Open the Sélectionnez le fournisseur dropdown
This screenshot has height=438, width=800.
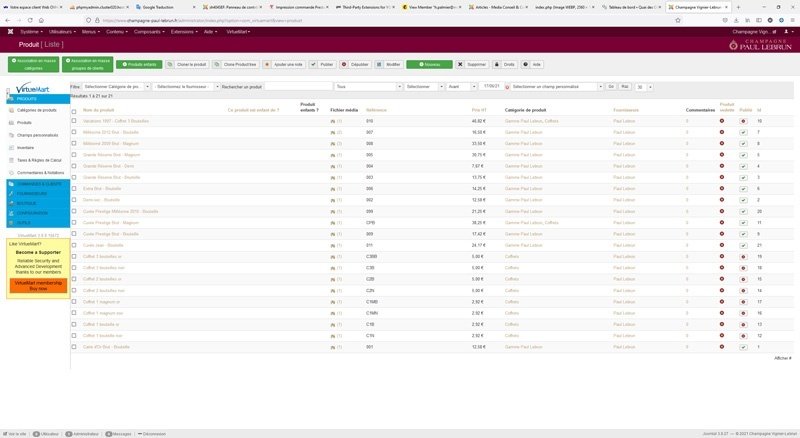[x=187, y=87]
